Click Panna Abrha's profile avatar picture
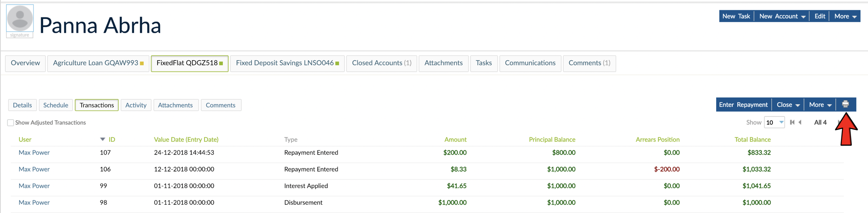 (x=20, y=19)
